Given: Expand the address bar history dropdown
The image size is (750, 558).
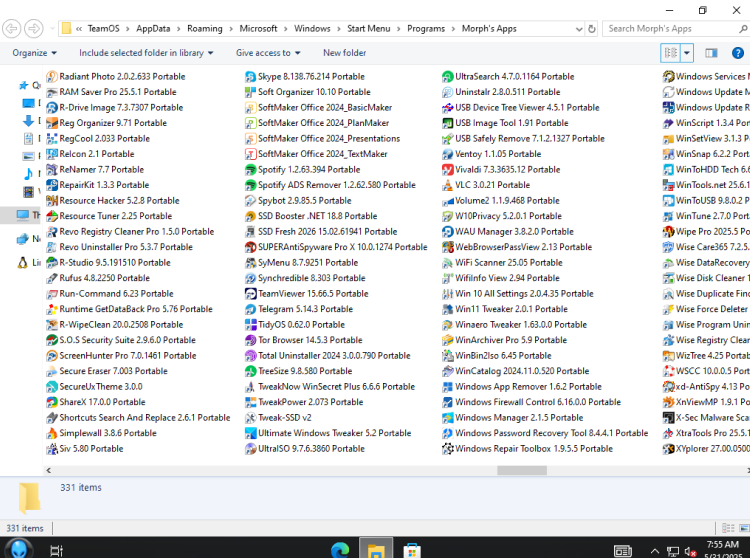Looking at the screenshot, I should point(579,29).
